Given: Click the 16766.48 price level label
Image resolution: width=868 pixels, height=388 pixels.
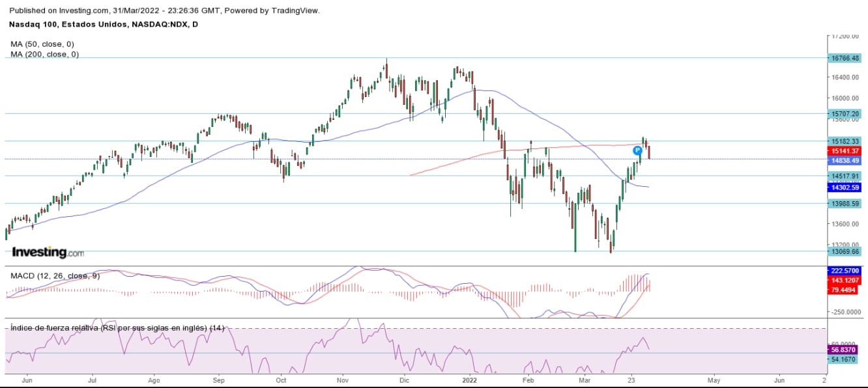Looking at the screenshot, I should 845,57.
